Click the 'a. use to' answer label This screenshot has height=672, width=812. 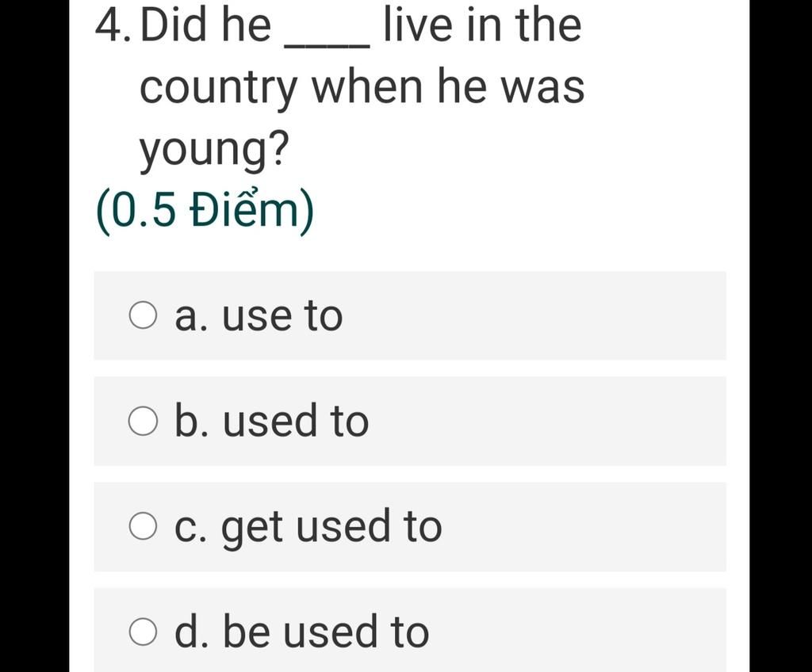pyautogui.click(x=259, y=315)
